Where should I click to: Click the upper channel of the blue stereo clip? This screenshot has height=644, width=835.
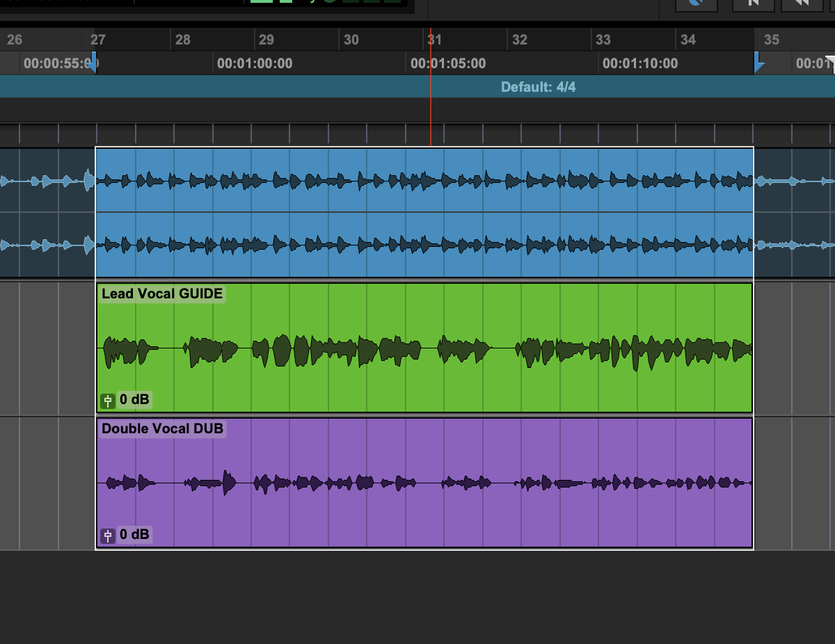click(x=424, y=181)
